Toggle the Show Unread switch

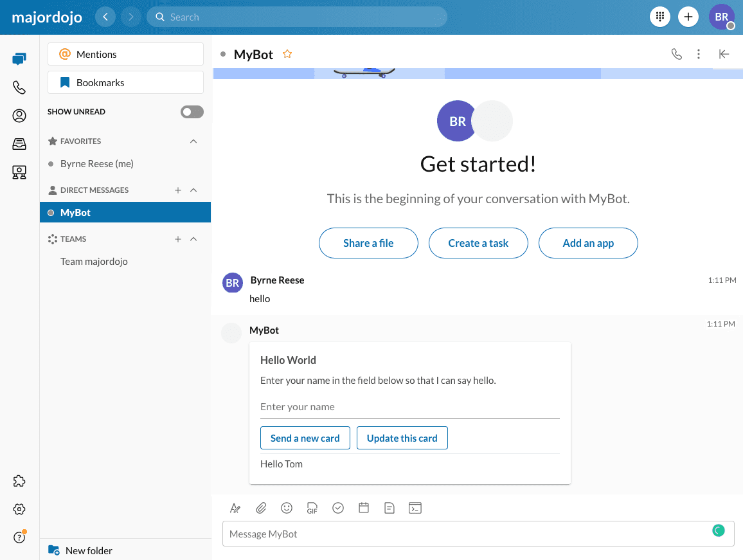[192, 112]
